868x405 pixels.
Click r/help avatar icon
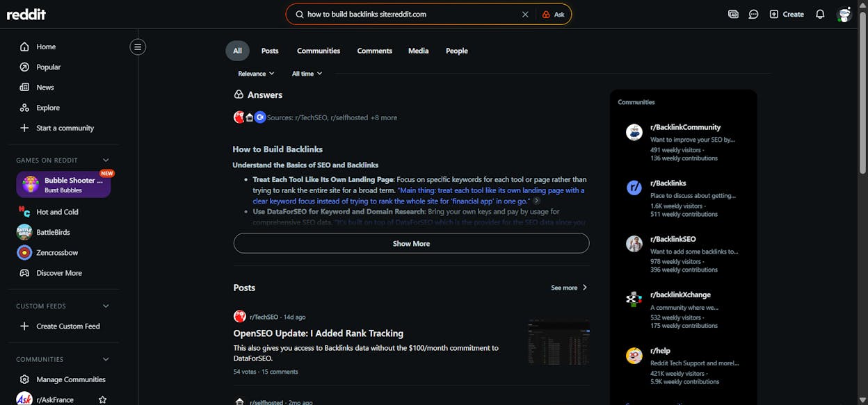(x=634, y=356)
